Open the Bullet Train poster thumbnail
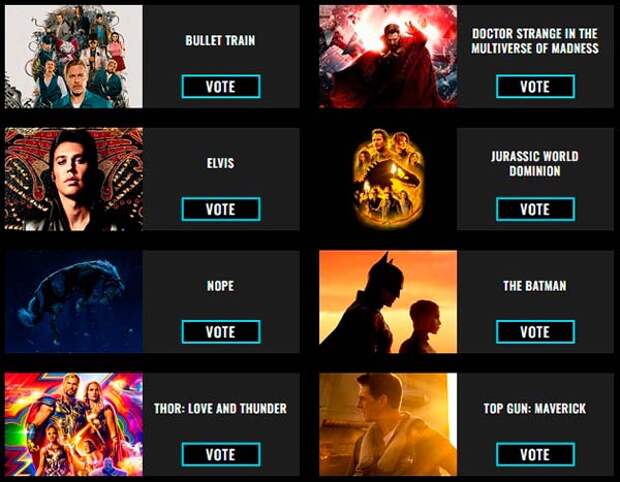 click(74, 57)
